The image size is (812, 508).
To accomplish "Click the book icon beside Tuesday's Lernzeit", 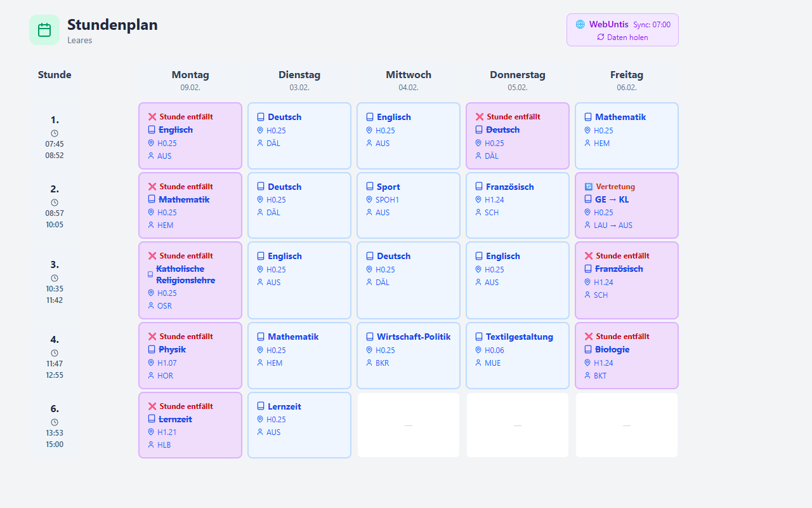I will (x=261, y=406).
